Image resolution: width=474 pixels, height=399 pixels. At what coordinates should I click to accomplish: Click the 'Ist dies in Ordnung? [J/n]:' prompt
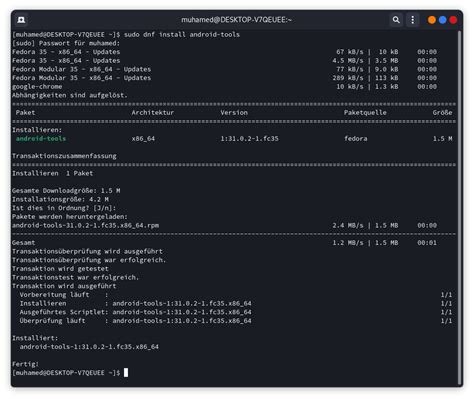click(64, 208)
